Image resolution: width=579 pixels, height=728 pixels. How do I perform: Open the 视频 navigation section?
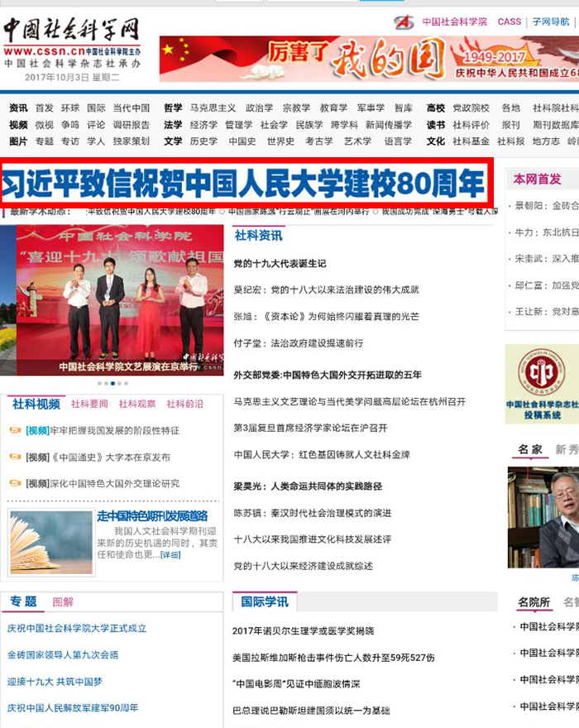pyautogui.click(x=18, y=124)
